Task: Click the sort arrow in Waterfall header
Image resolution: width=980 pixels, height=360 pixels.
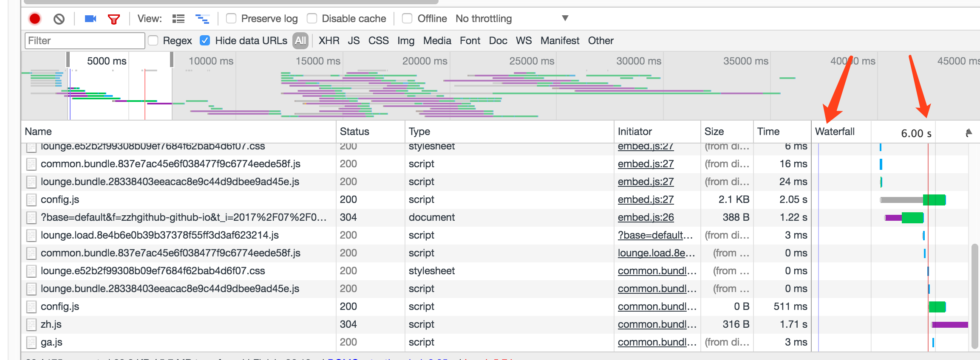Action: (969, 133)
